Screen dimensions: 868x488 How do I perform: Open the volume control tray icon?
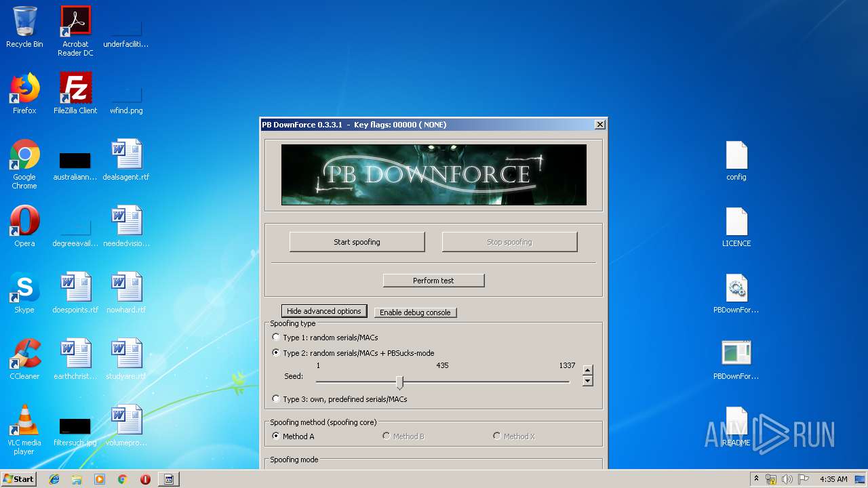click(787, 479)
